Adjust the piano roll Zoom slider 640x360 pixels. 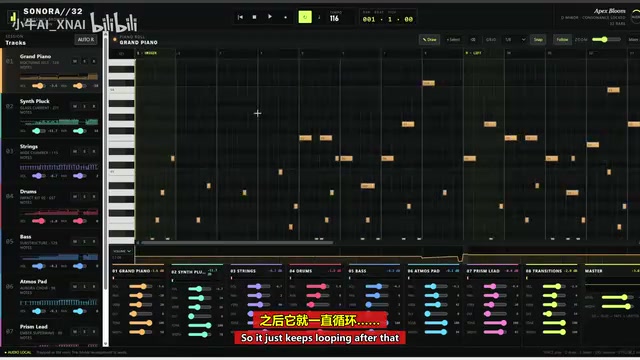tap(606, 40)
